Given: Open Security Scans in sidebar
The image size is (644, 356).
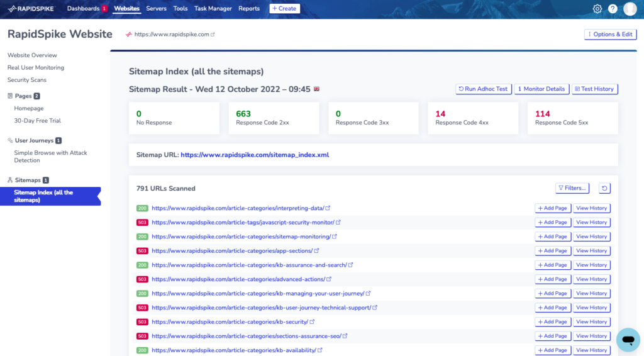Looking at the screenshot, I should [26, 80].
